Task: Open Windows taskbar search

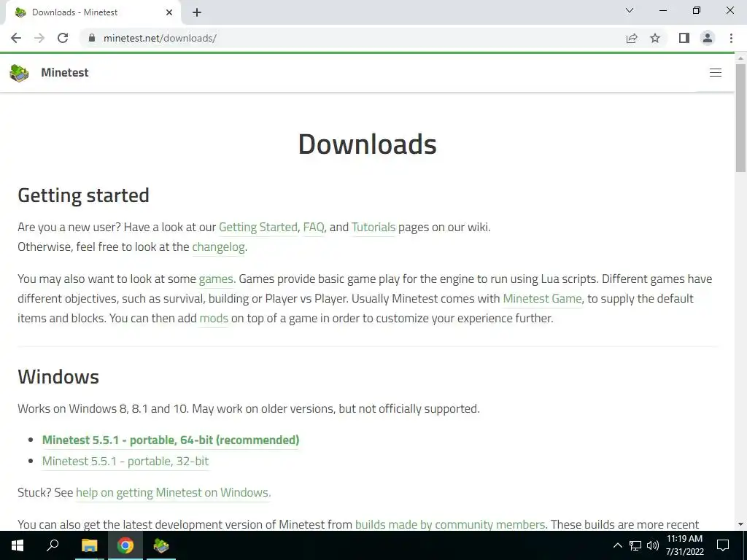Action: pyautogui.click(x=53, y=545)
